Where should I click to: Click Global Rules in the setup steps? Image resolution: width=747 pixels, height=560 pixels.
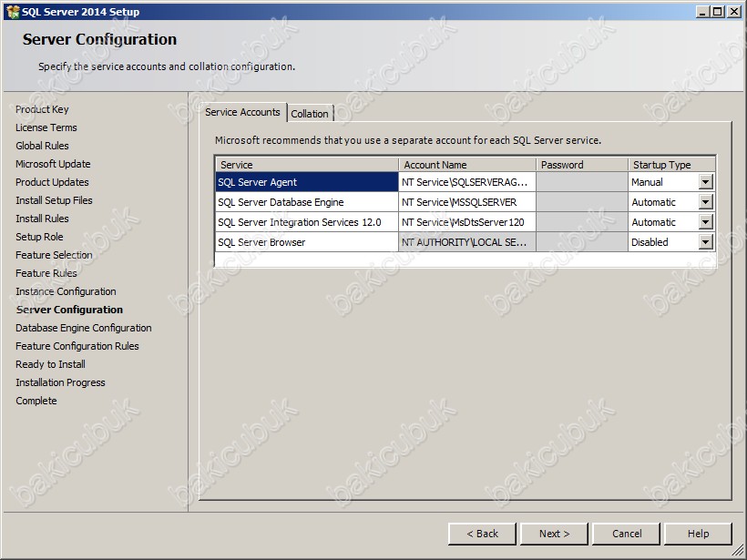click(42, 146)
